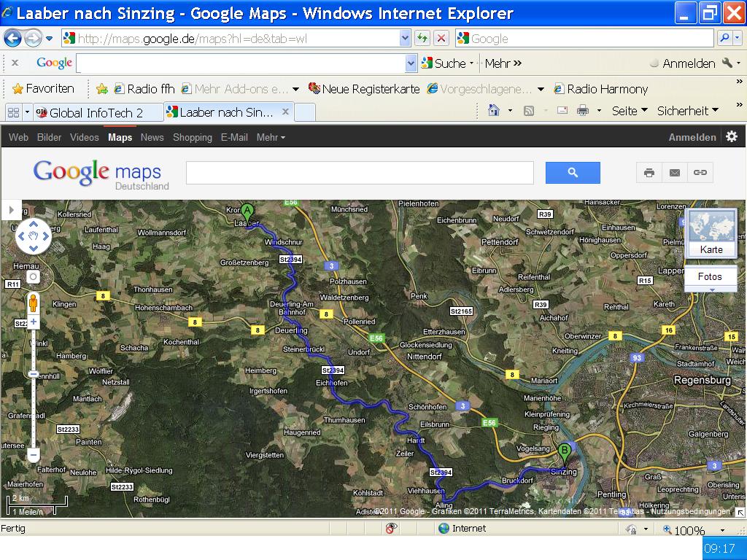Click the Google Maps search input field
747x560 pixels.
pyautogui.click(x=360, y=173)
